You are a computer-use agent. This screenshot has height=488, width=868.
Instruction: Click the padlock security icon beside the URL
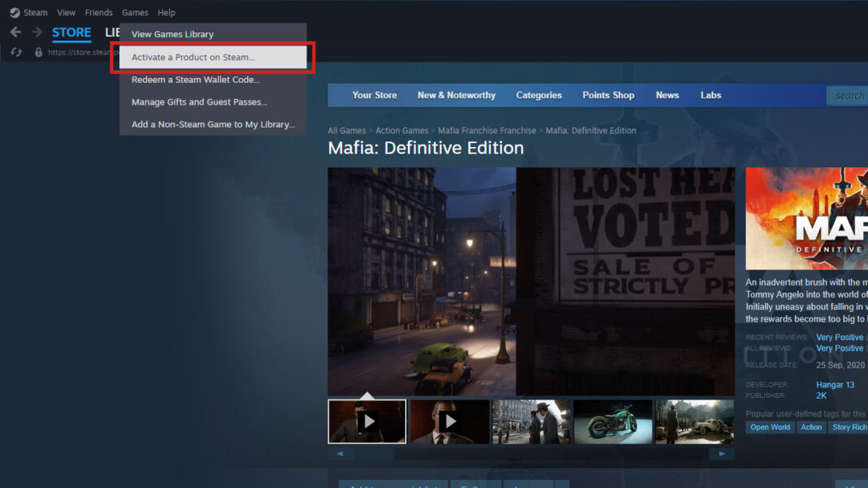click(38, 51)
